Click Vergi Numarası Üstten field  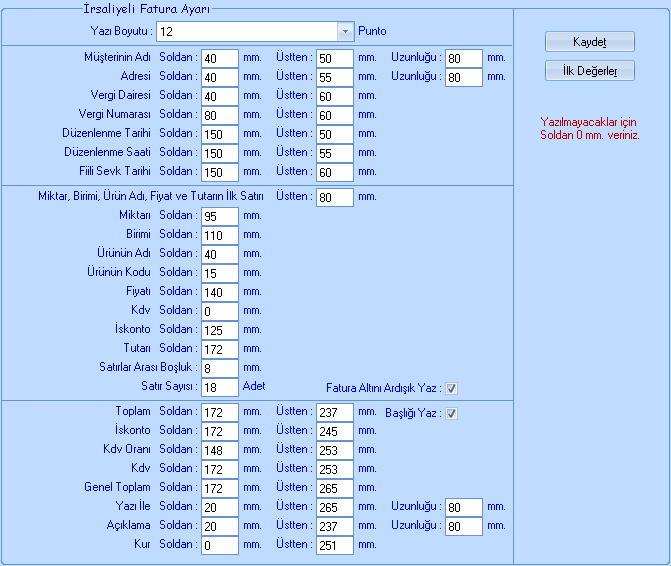pyautogui.click(x=335, y=116)
